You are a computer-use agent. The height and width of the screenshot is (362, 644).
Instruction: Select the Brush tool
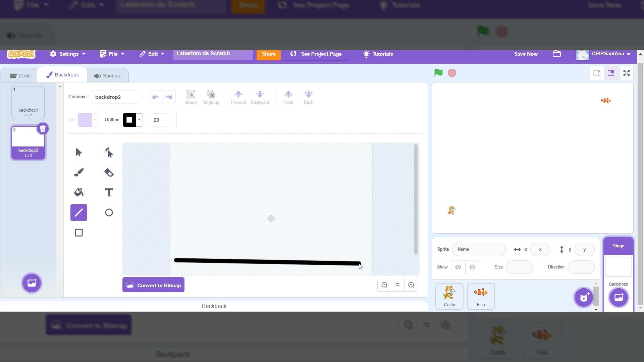click(78, 172)
